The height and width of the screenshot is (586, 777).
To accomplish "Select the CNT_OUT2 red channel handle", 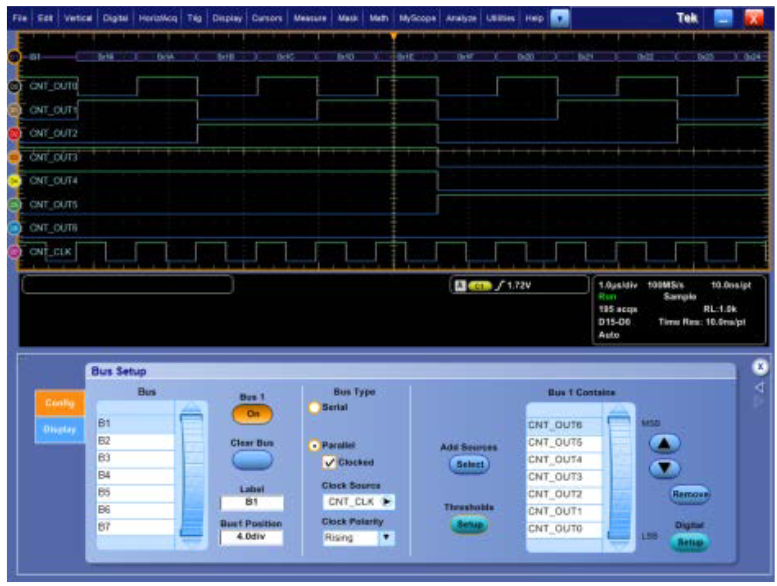I will point(14,133).
